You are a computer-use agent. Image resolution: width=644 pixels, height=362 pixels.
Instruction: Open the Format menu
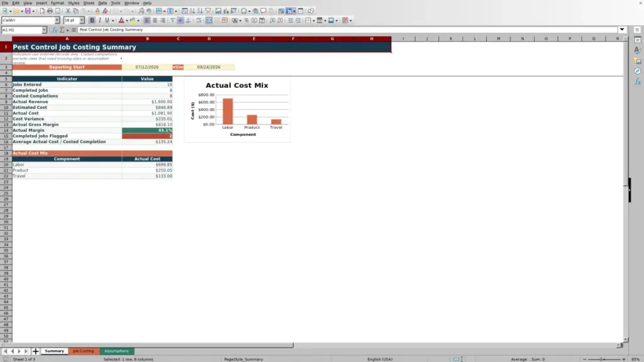[x=57, y=3]
